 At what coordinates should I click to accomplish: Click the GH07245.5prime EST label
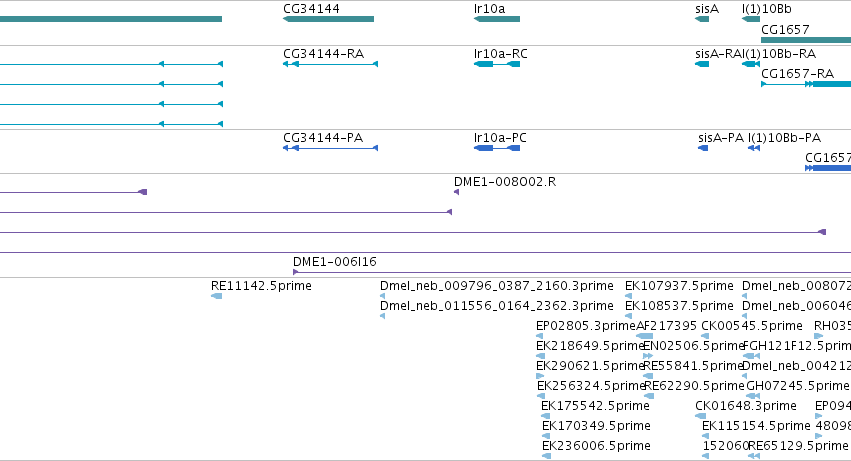797,386
